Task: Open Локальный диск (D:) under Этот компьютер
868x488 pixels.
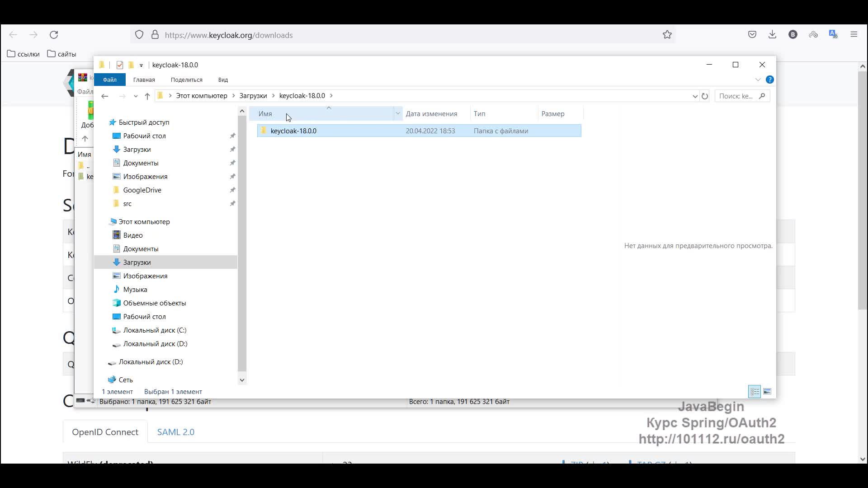Action: [x=155, y=344]
